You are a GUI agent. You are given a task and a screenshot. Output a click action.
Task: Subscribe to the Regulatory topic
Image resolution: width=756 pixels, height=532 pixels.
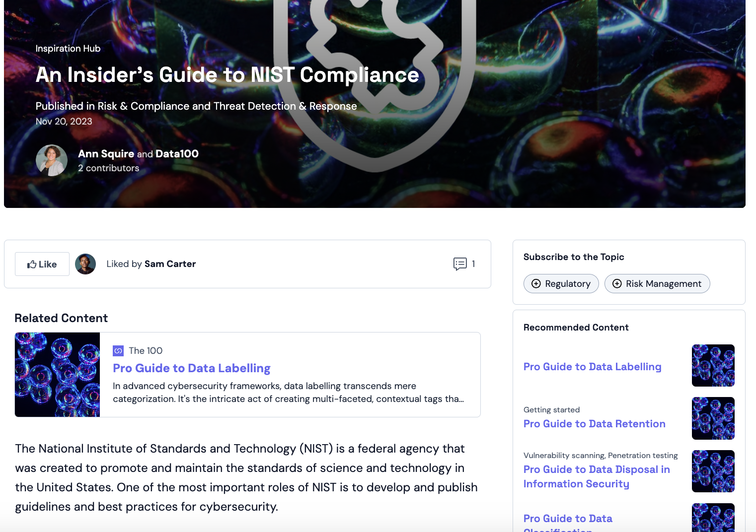561,283
